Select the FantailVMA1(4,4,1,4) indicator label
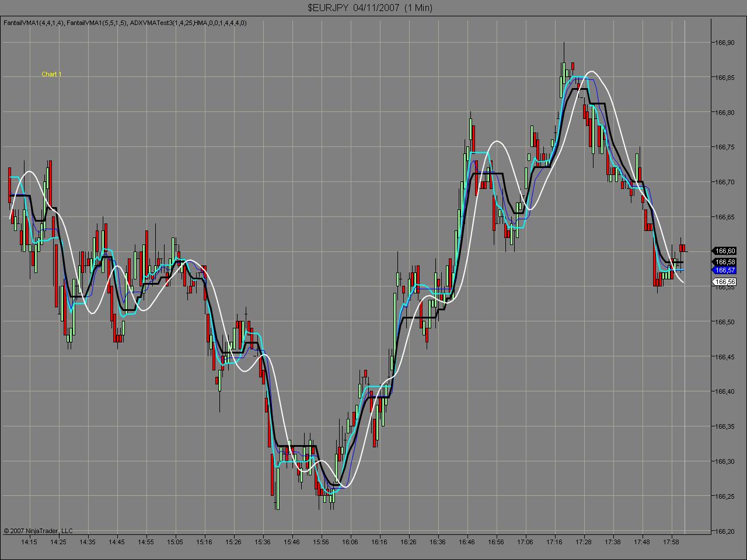747x560 pixels. (34, 23)
